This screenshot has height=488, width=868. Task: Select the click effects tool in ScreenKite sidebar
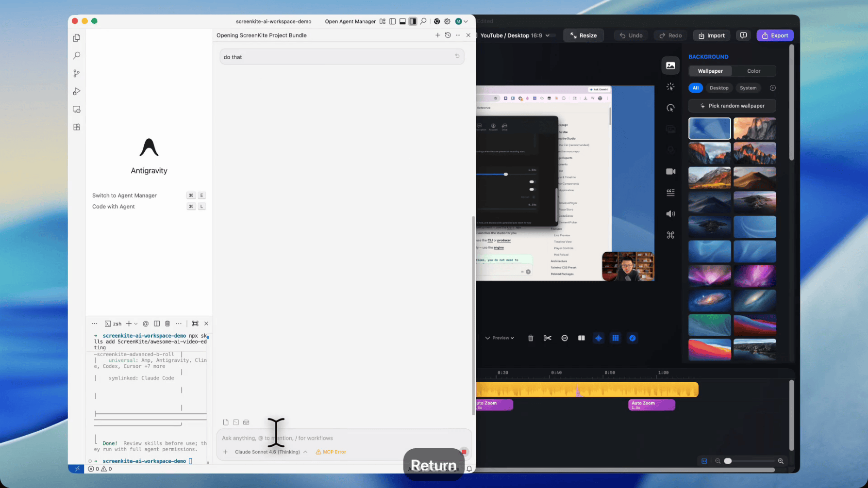[670, 87]
